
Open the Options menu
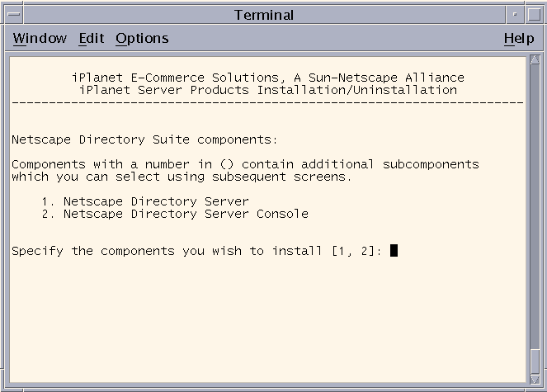[x=142, y=39]
